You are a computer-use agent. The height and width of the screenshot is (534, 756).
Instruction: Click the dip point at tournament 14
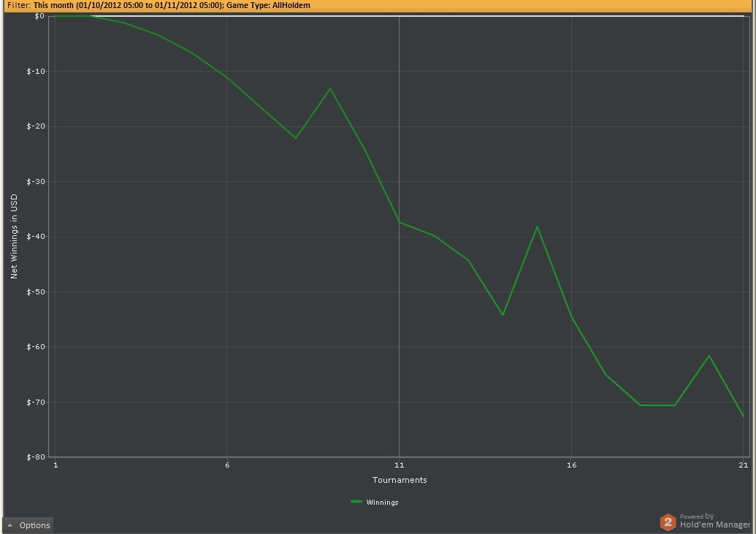503,315
